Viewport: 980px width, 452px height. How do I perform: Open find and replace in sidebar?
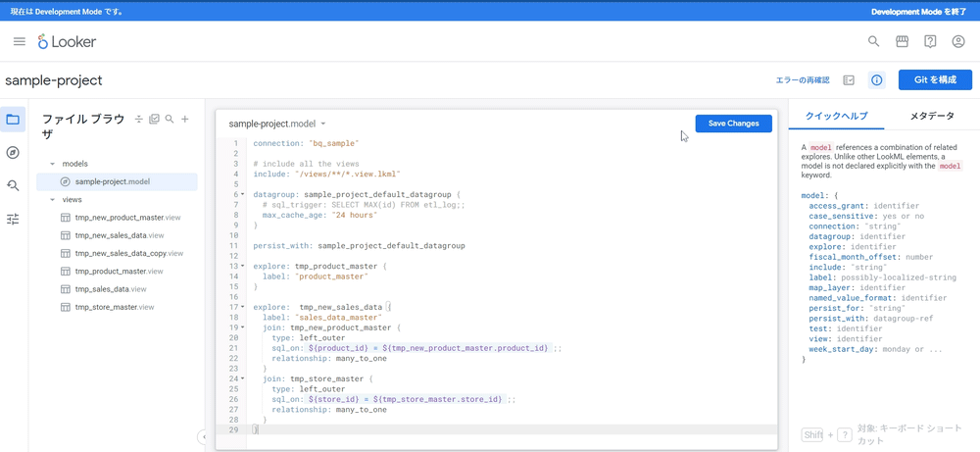pos(13,185)
